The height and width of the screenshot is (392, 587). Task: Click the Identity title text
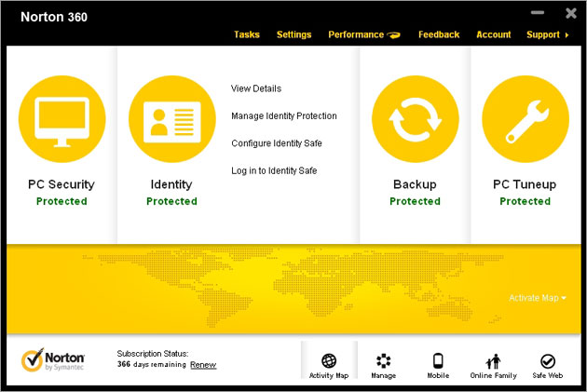coord(171,184)
